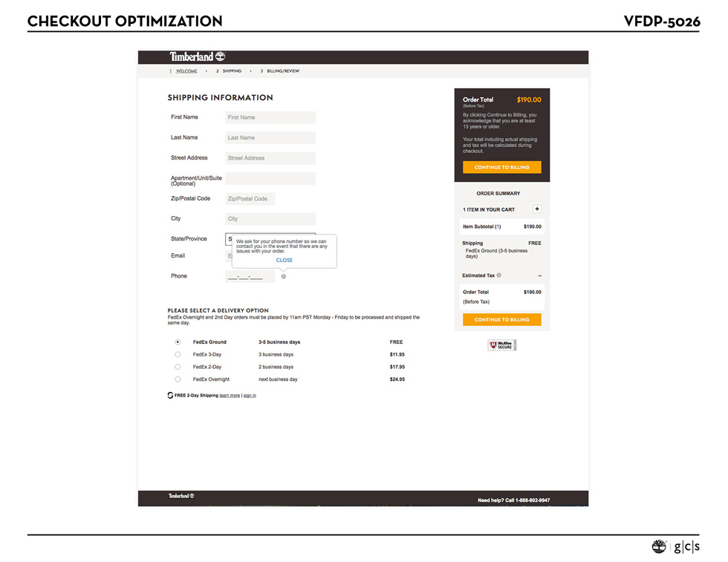Expand the 1 item in your cart section
This screenshot has height=562, width=728.
pos(537,209)
